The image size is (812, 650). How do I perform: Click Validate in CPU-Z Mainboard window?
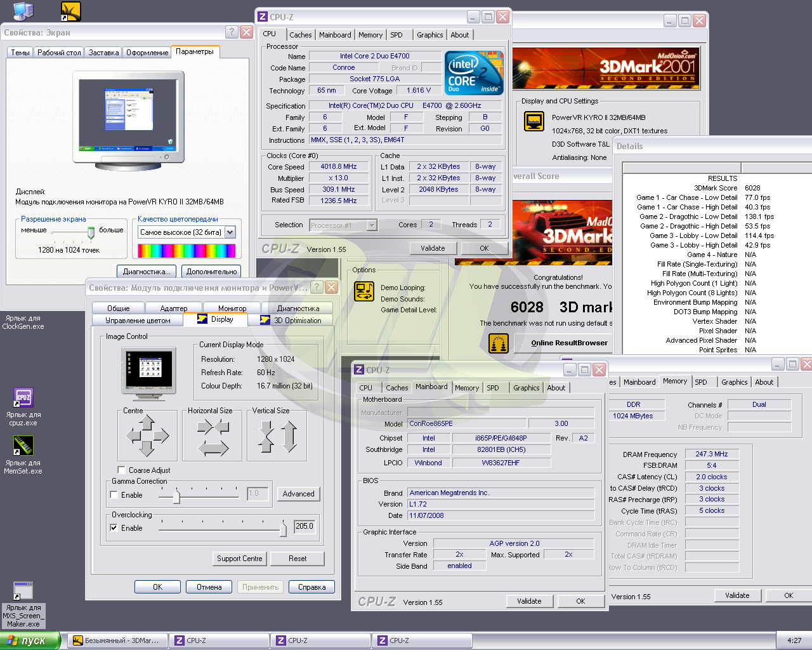[529, 601]
